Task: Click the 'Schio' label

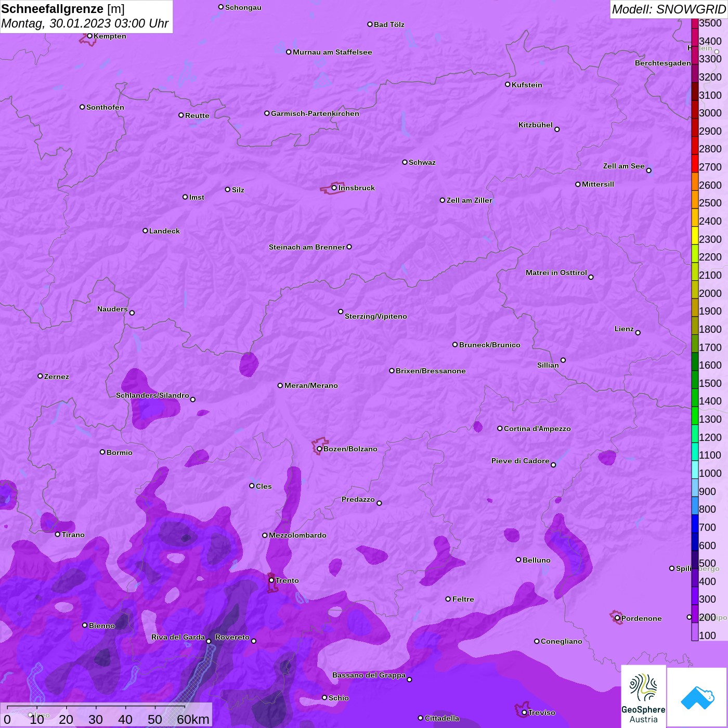Action: tap(339, 698)
